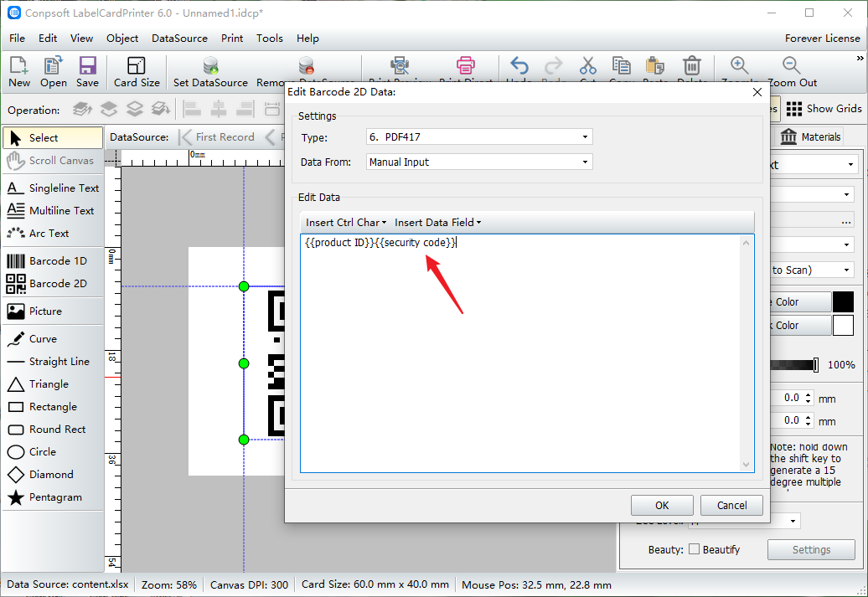Cancel the Edit Barcode 2D Data dialog
This screenshot has width=868, height=597.
[x=731, y=505]
